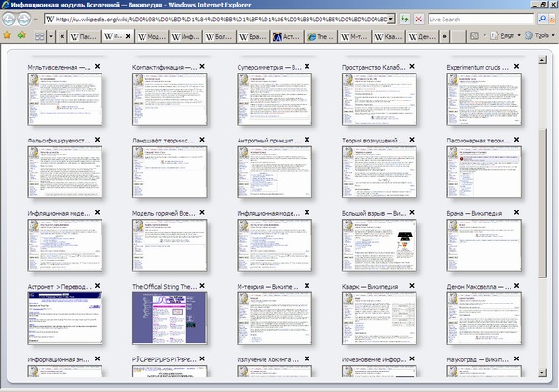This screenshot has width=559, height=392.
Task: Close the Большой взрыв thumbnail tab
Action: [412, 212]
